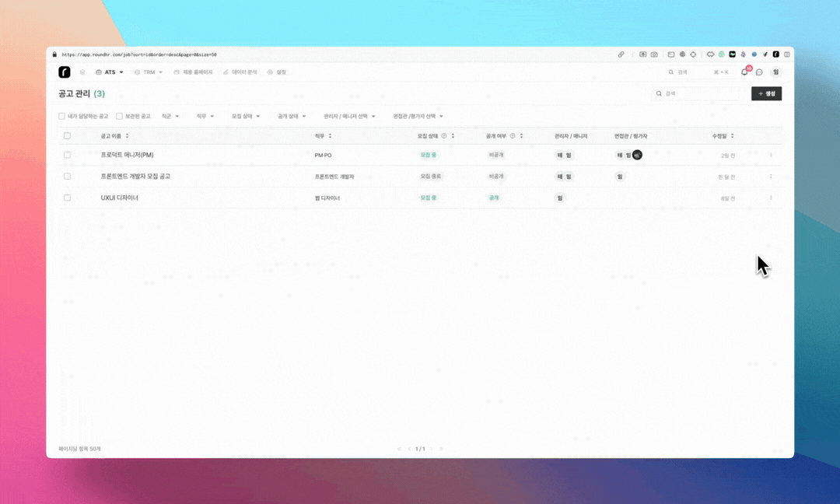
Task: Open the 모집 상태 filter dropdown
Action: point(246,117)
